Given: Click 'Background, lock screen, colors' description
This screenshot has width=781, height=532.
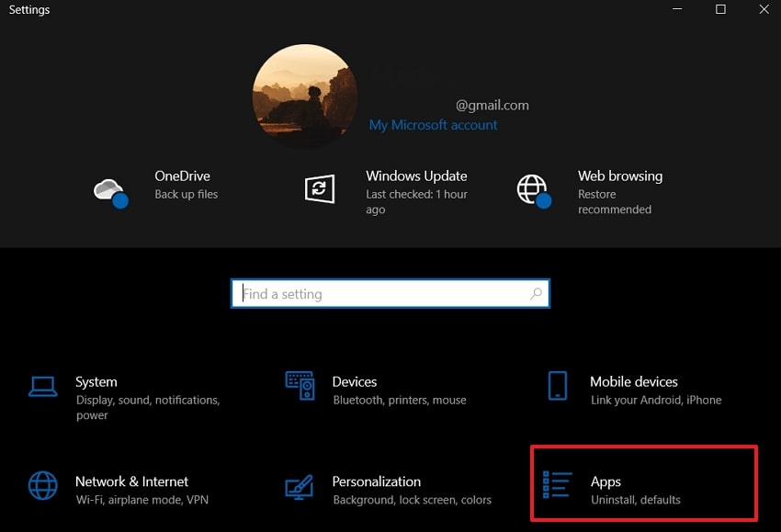Looking at the screenshot, I should [412, 500].
